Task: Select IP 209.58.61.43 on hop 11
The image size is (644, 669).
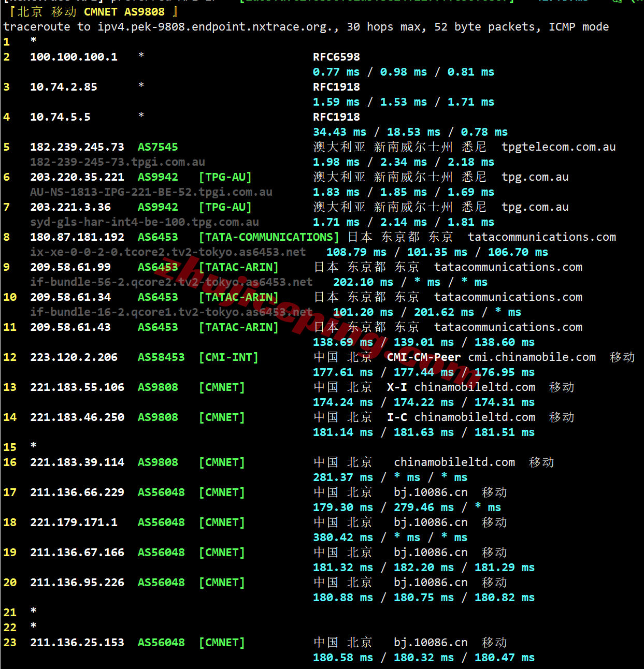Action: click(x=70, y=327)
